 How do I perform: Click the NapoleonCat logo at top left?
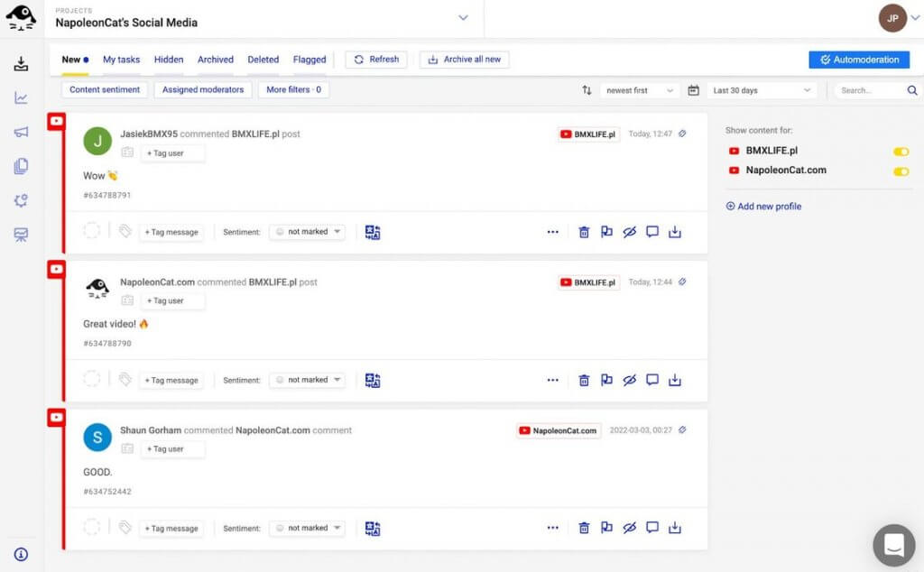[x=21, y=18]
